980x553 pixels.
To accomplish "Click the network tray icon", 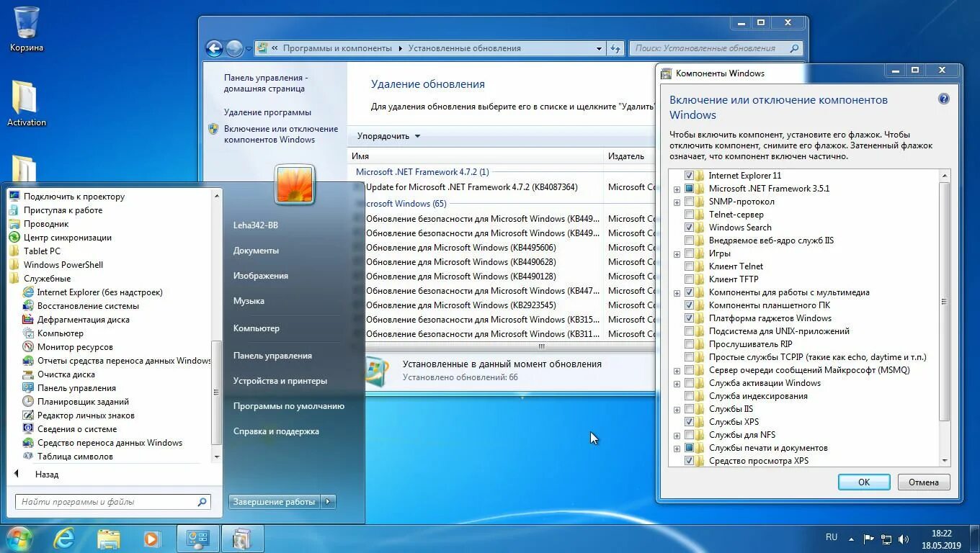I will point(886,538).
